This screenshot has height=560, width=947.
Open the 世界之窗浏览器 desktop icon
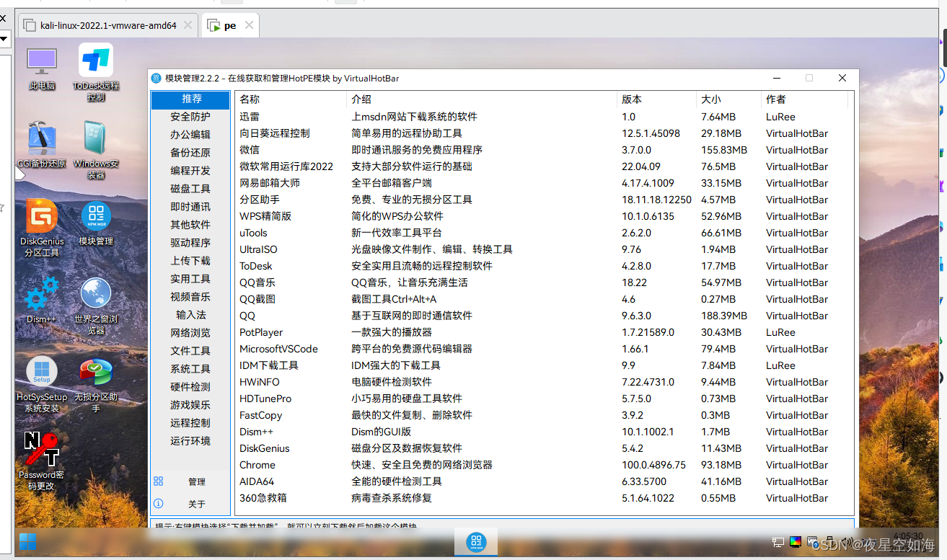click(96, 306)
